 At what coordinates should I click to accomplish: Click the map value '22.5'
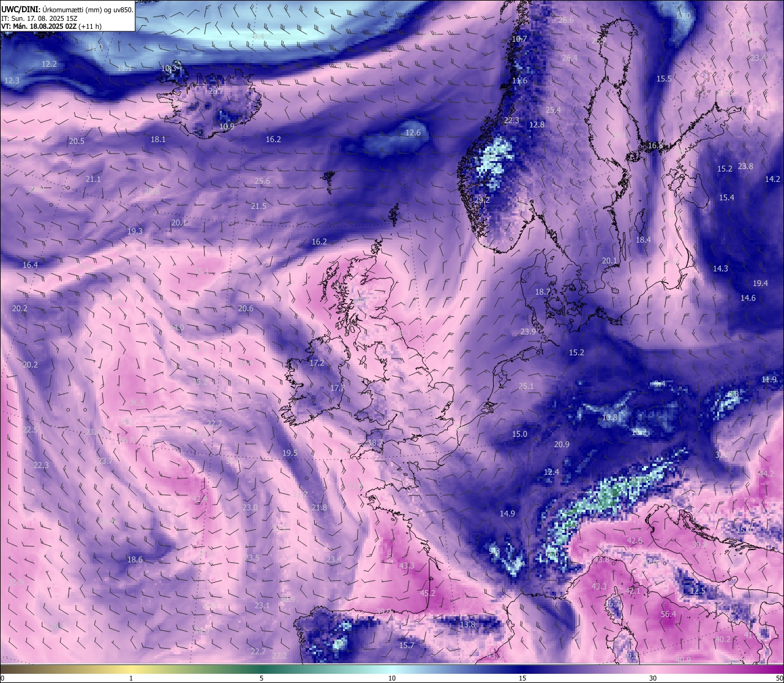30,430
